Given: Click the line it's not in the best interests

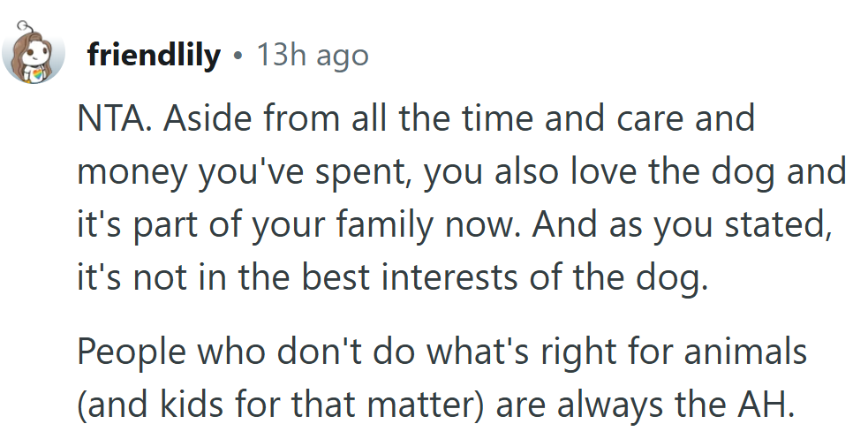Looking at the screenshot, I should pos(392,282).
